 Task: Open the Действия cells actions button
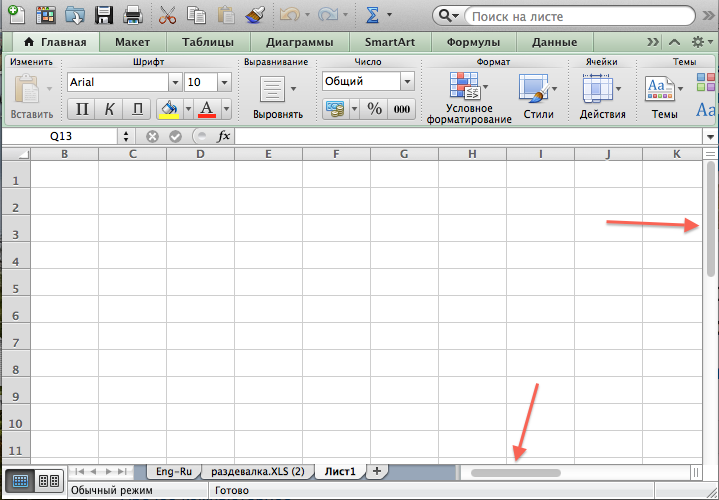point(603,96)
